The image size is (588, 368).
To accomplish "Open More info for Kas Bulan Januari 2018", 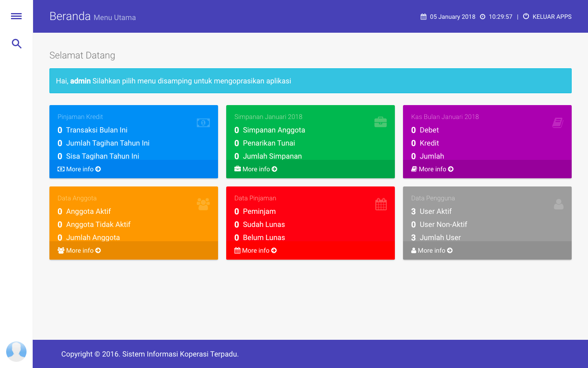I will click(x=432, y=169).
